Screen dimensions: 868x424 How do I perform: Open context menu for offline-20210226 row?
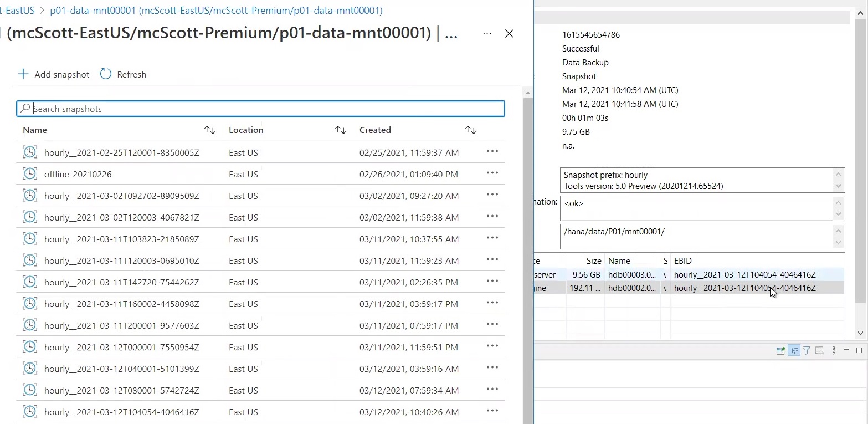click(492, 173)
